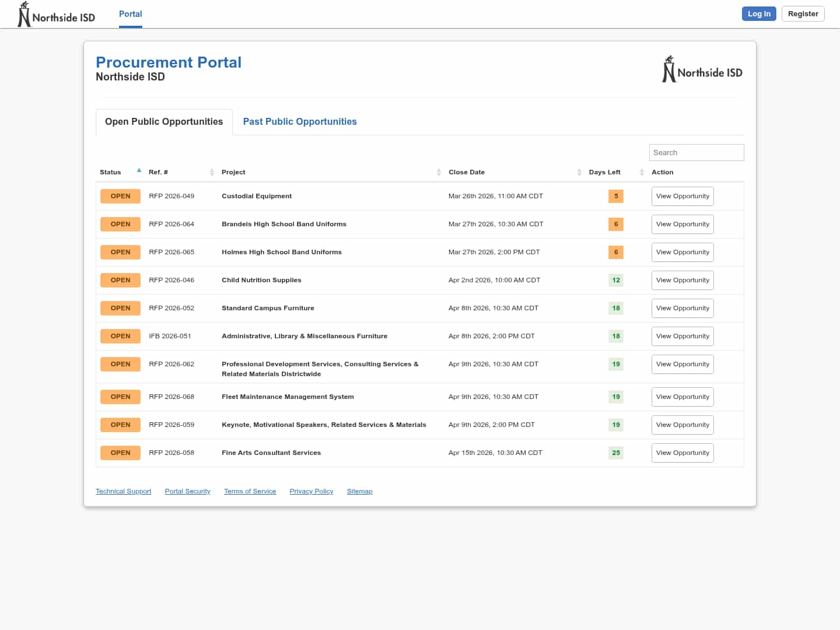840x630 pixels.
Task: Click the Northside ISD logo in navbar
Action: (x=57, y=15)
